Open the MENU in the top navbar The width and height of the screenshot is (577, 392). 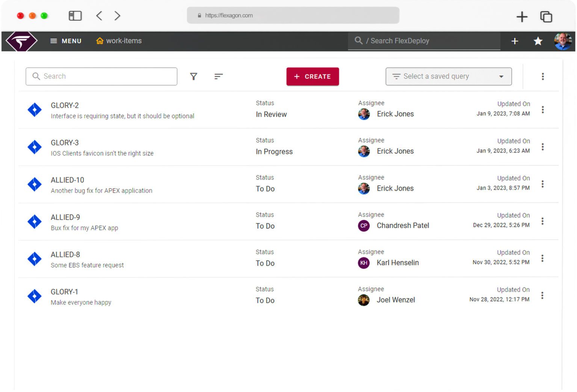pos(65,41)
